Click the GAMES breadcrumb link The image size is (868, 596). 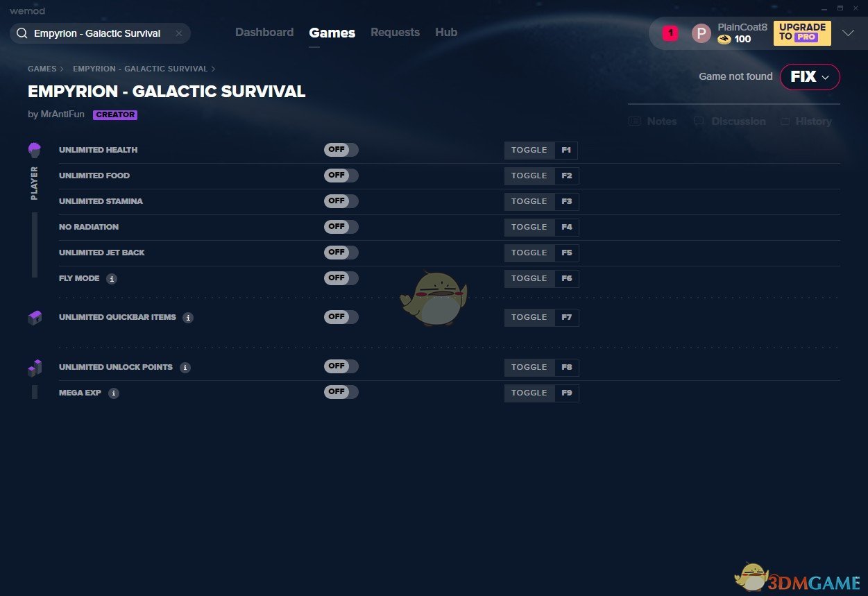tap(42, 69)
